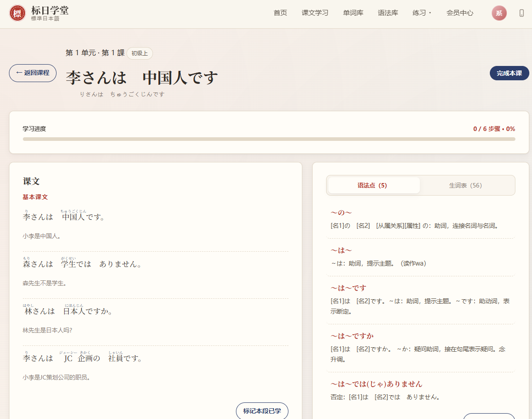Viewport: 532px width, 419px height.
Task: Click the 标日学堂 red logo icon
Action: coord(17,13)
